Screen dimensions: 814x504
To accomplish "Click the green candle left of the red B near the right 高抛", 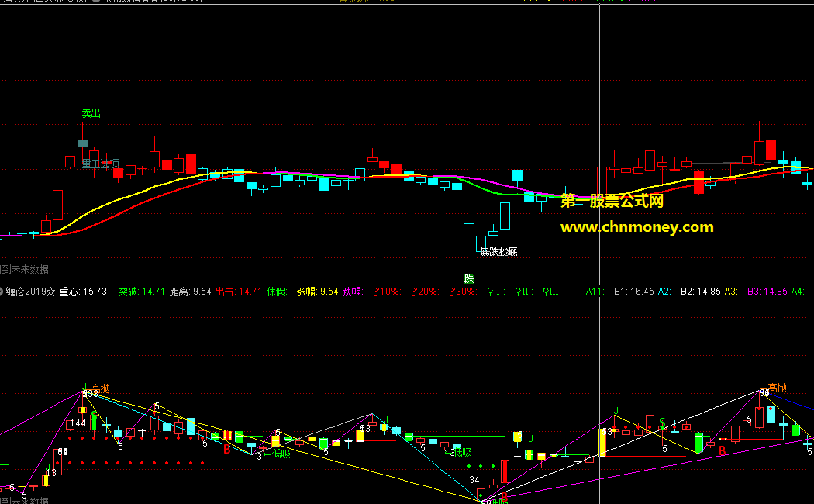I will click(x=698, y=443).
